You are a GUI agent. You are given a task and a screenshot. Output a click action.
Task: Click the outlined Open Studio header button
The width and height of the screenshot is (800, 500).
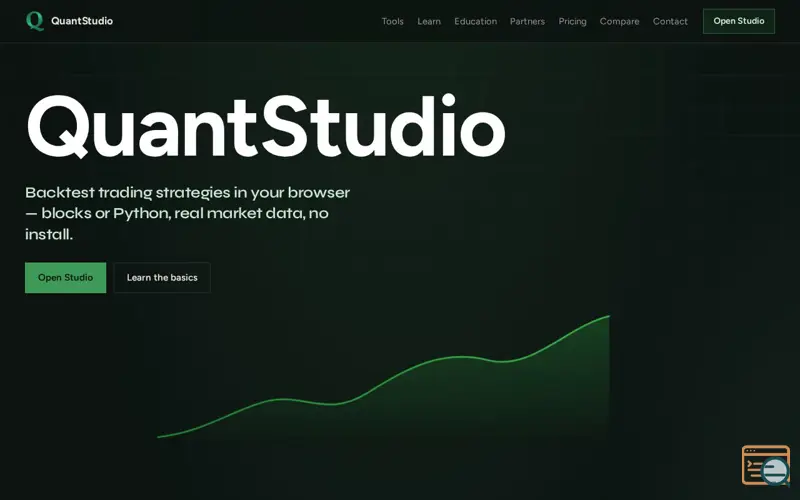(x=739, y=21)
